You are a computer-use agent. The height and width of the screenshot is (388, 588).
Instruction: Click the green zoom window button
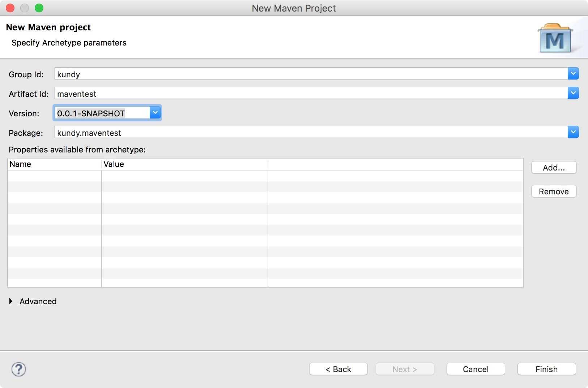tap(39, 8)
